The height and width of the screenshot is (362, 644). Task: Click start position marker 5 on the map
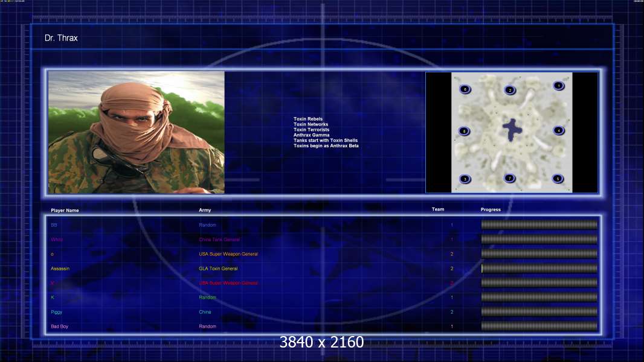(x=558, y=179)
